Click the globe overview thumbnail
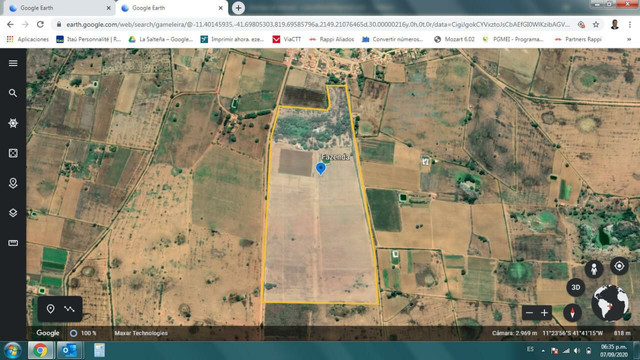This screenshot has height=360, width=640. click(610, 303)
